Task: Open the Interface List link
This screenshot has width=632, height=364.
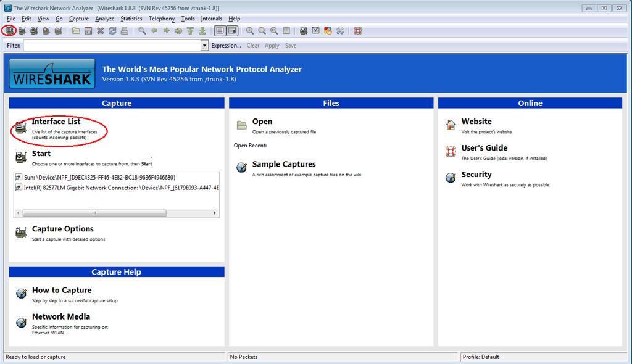Action: point(56,122)
